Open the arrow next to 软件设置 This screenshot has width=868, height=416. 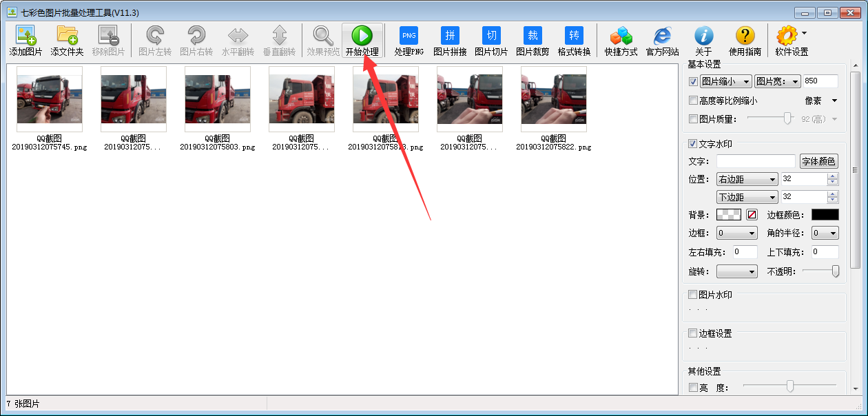point(804,32)
